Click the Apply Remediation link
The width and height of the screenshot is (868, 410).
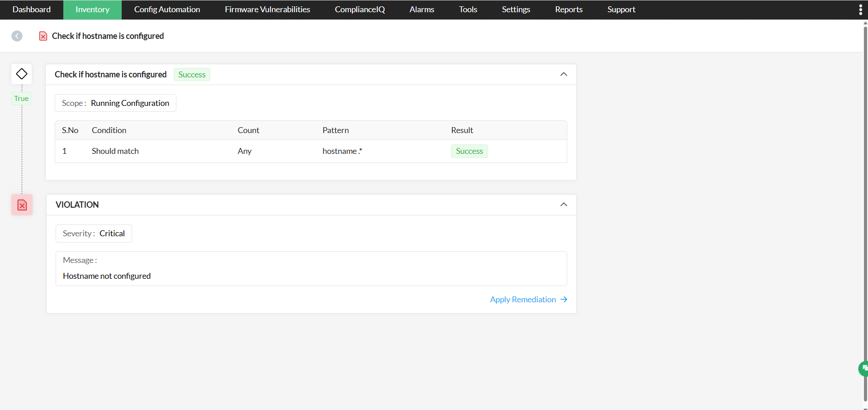[522, 299]
